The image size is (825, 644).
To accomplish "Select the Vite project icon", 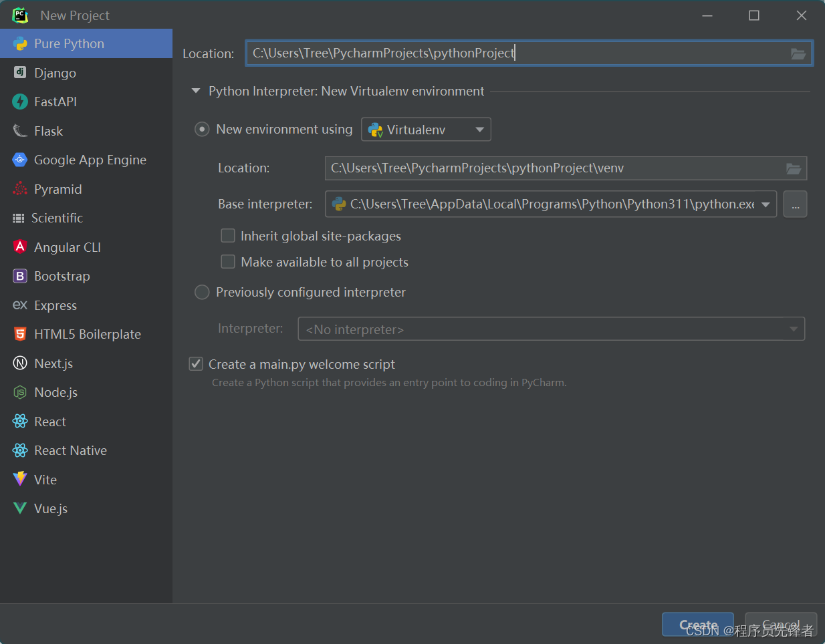I will point(20,480).
